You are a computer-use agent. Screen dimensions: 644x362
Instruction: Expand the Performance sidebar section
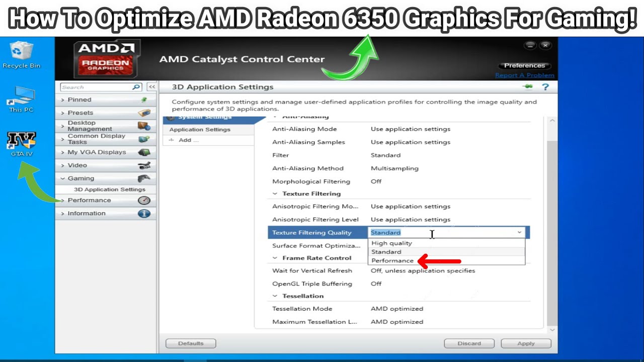tap(62, 200)
